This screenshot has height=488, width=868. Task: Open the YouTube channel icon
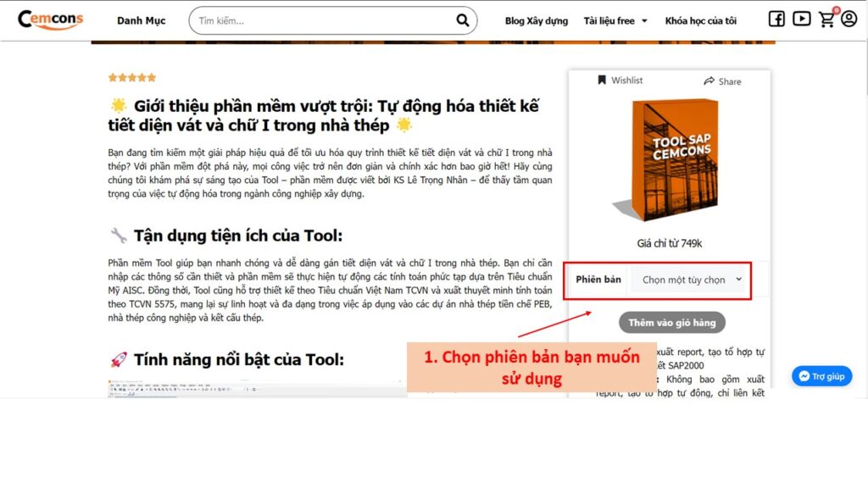(x=801, y=19)
